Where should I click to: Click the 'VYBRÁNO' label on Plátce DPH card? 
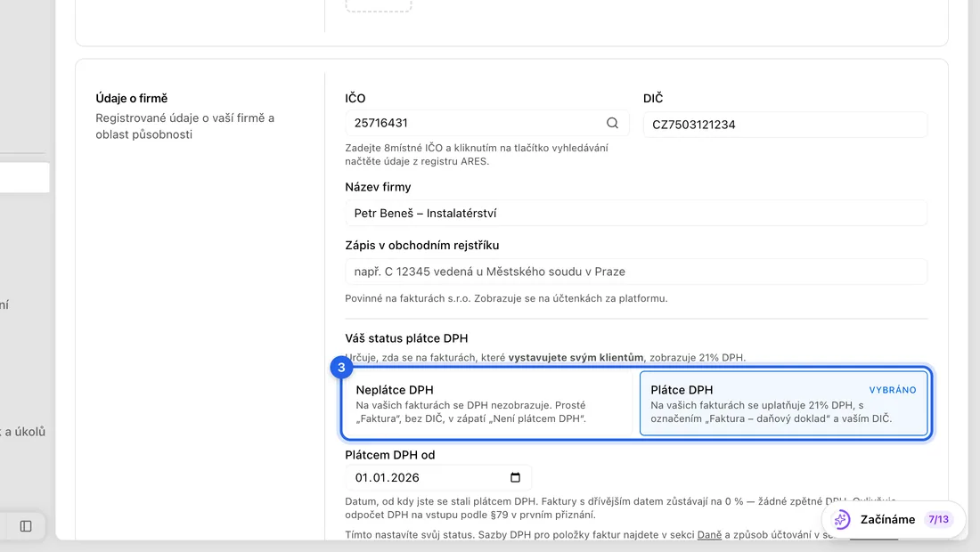[893, 390]
